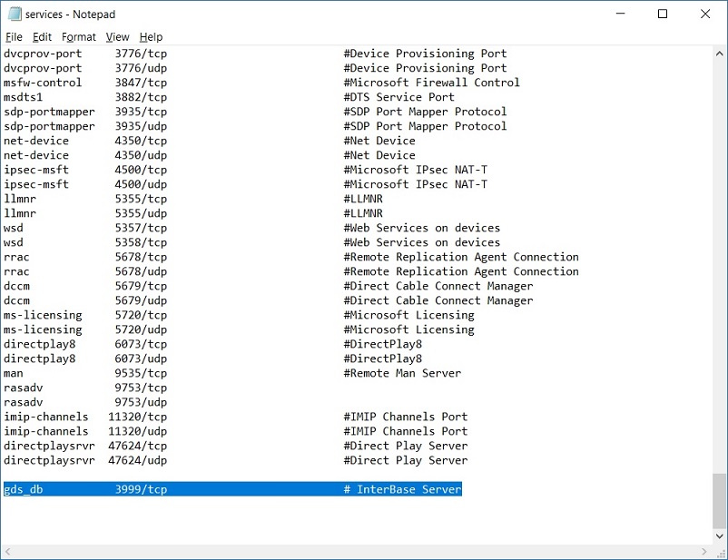The width and height of the screenshot is (728, 560).
Task: Maximize the services Notepad window
Action: pyautogui.click(x=662, y=15)
